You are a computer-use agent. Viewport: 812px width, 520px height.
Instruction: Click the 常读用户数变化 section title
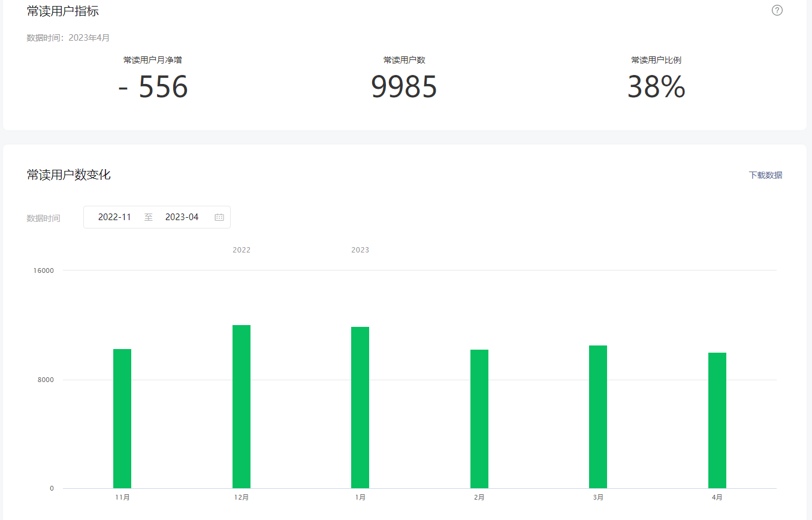point(68,175)
